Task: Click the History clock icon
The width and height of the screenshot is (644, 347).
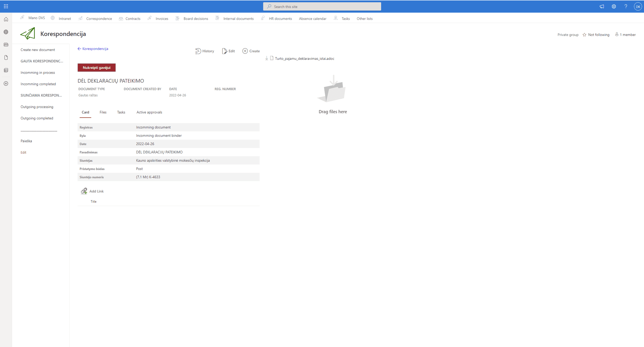Action: [x=198, y=51]
